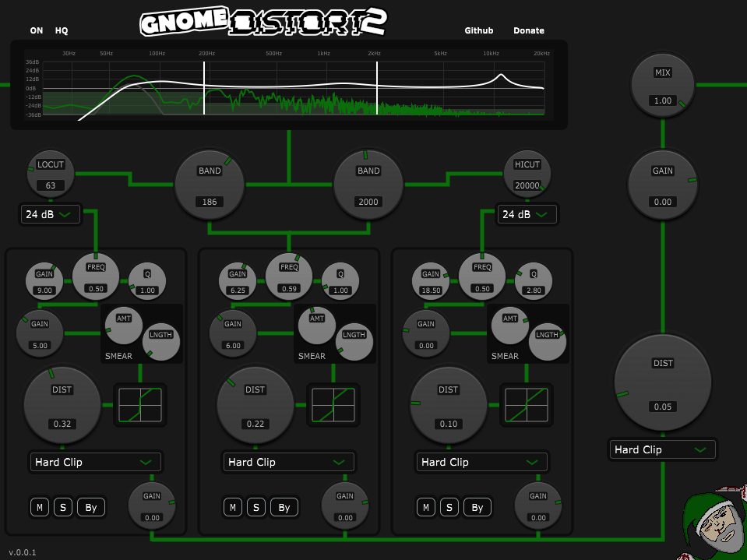
Task: Open the Github link
Action: pyautogui.click(x=479, y=30)
